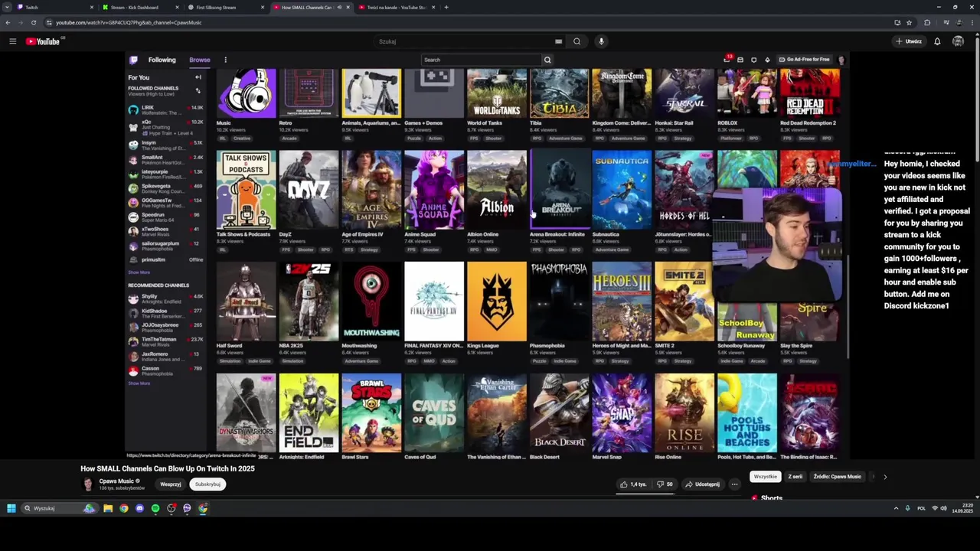Bookmark this page with the star
The width and height of the screenshot is (980, 551).
909,22
